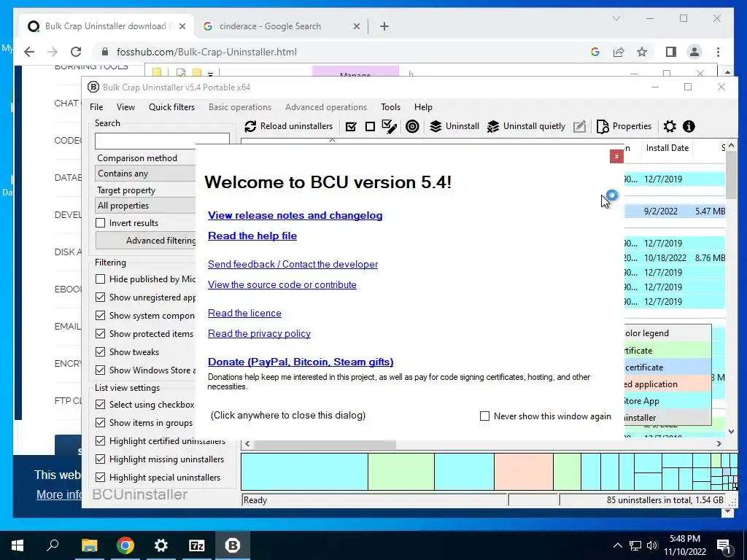The image size is (747, 560).
Task: Close the welcome dialog with red X
Action: [616, 156]
